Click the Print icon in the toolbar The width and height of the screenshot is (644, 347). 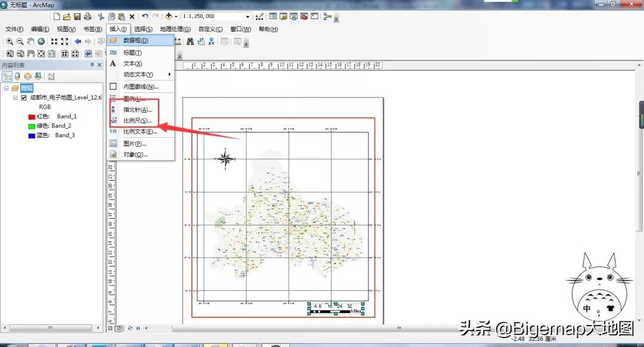87,17
